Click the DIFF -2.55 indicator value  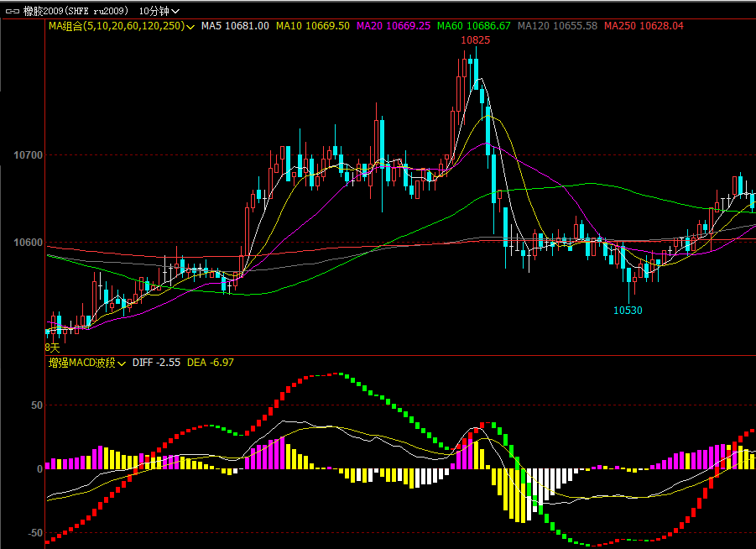pos(156,363)
